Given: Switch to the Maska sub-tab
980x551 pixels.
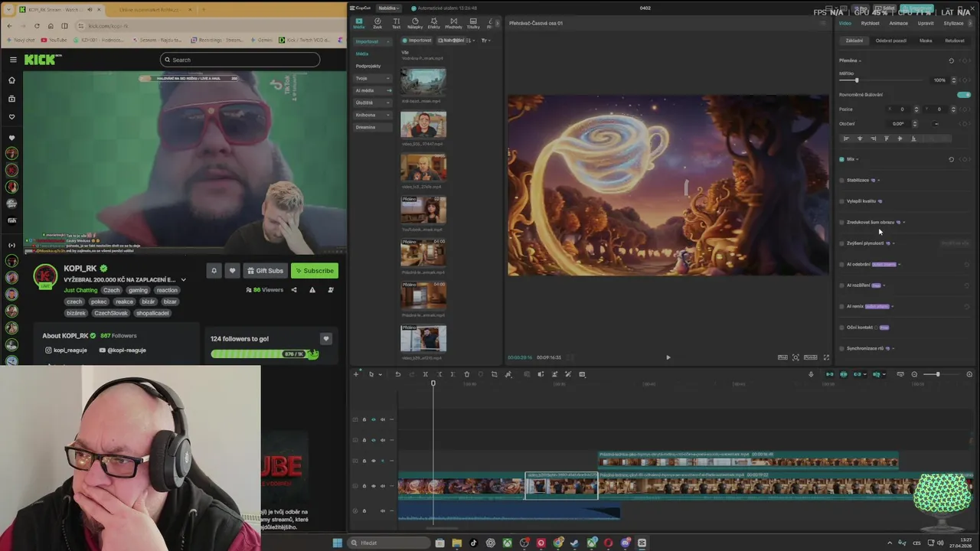Looking at the screenshot, I should coord(926,41).
